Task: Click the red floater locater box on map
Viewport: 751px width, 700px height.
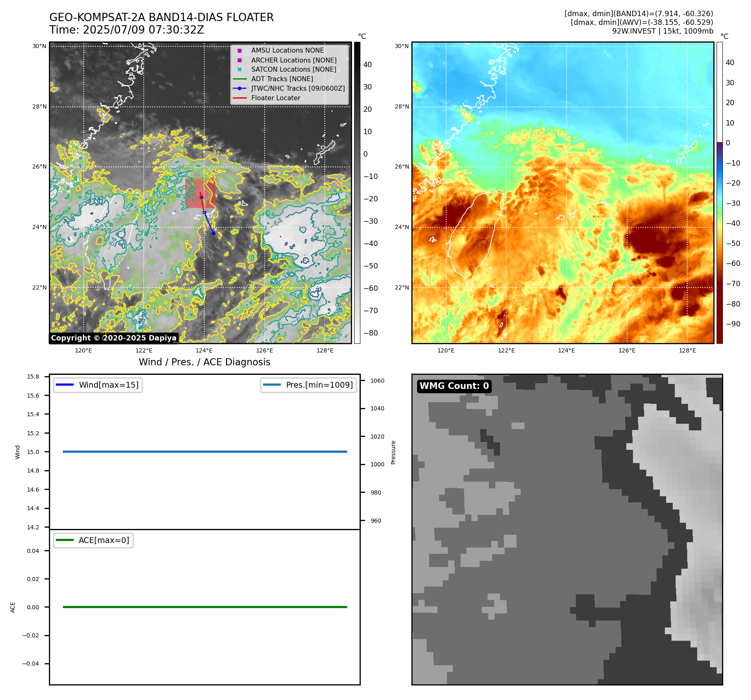Action: pos(200,193)
